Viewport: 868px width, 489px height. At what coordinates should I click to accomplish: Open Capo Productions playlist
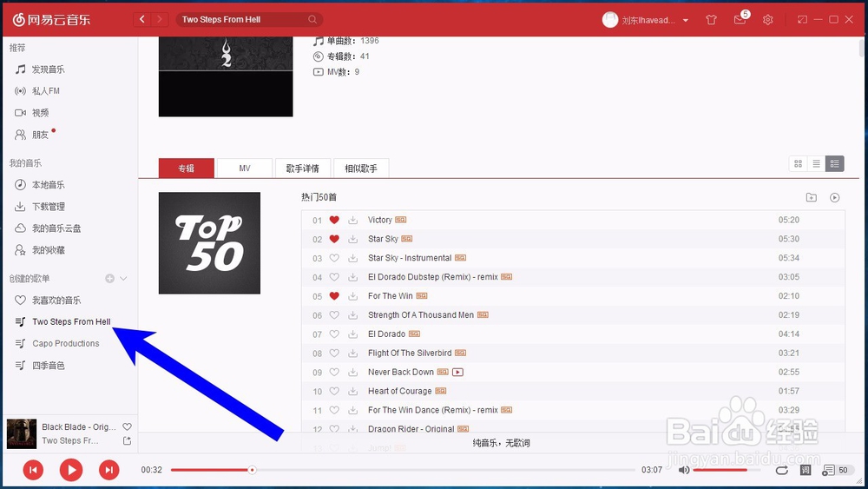pos(65,343)
